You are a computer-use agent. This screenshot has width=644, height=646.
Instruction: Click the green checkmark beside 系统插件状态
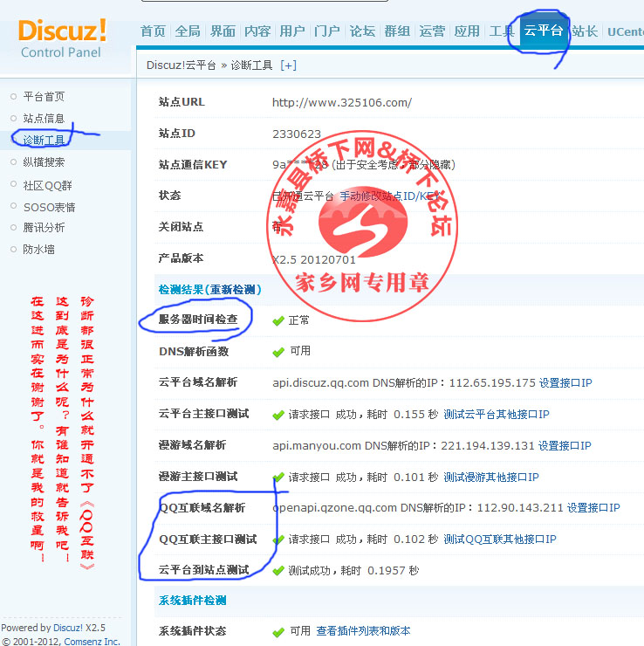(278, 631)
